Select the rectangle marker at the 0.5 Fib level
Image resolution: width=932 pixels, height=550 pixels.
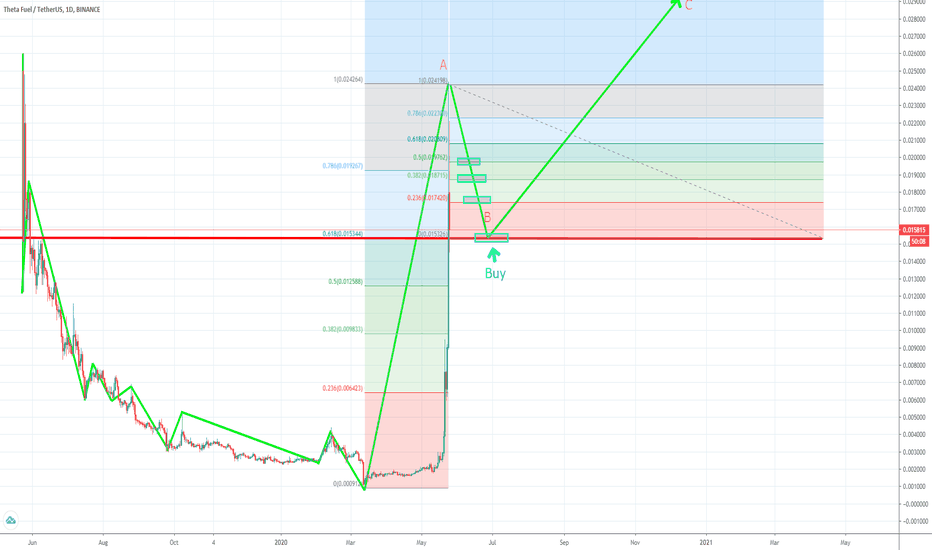(468, 161)
